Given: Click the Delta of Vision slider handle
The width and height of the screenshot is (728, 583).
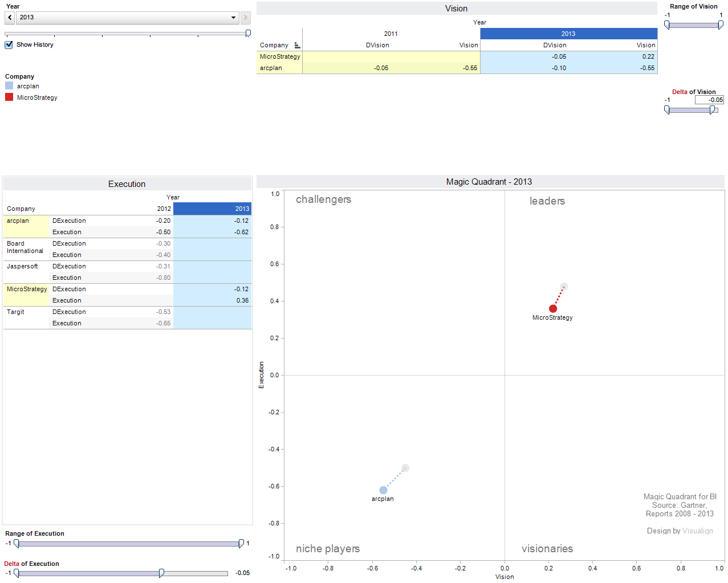Looking at the screenshot, I should coord(712,110).
